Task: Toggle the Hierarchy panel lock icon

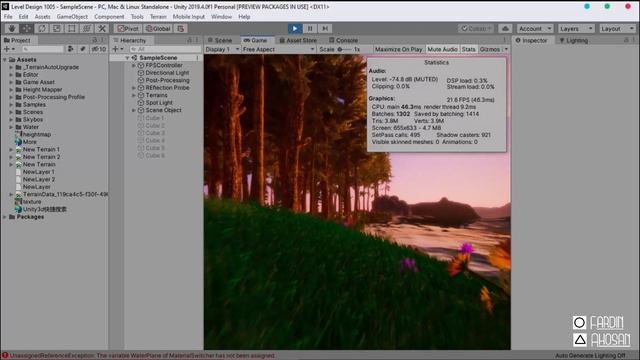Action: tap(189, 40)
